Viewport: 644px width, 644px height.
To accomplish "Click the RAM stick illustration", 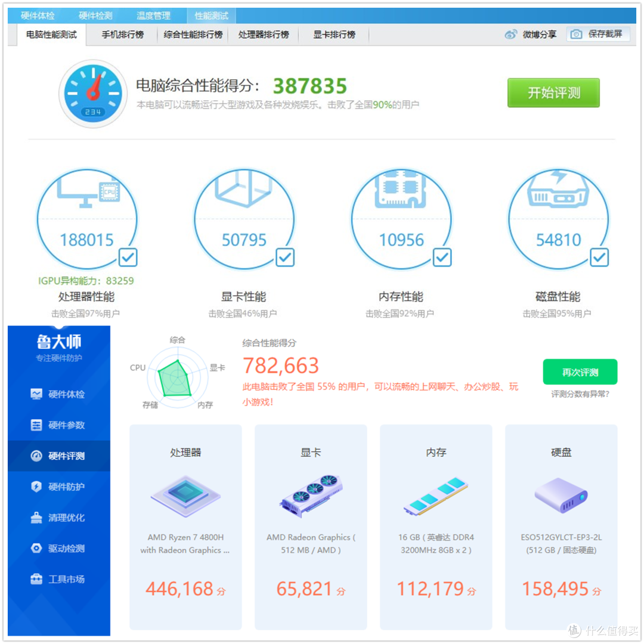I will coord(436,496).
